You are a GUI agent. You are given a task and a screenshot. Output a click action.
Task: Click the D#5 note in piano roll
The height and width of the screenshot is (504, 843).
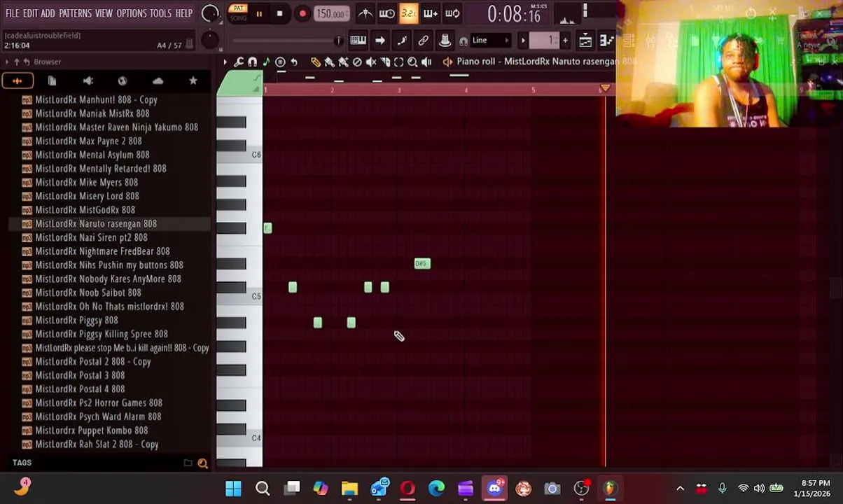[422, 264]
